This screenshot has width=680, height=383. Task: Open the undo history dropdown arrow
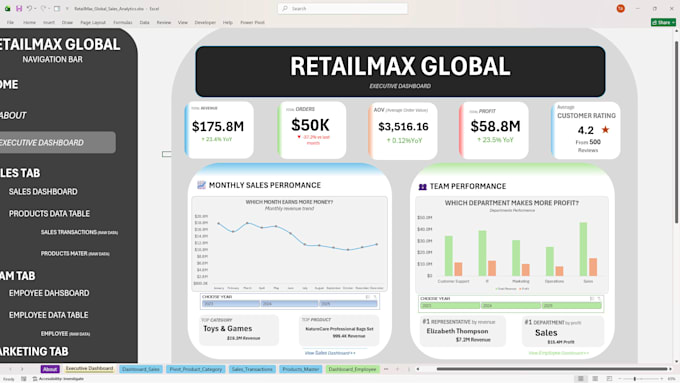coord(35,9)
